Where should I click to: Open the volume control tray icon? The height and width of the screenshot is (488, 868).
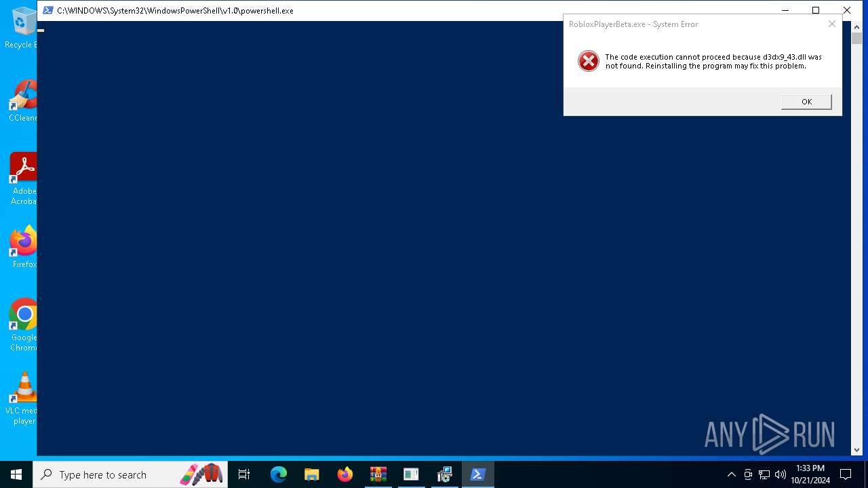point(781,474)
